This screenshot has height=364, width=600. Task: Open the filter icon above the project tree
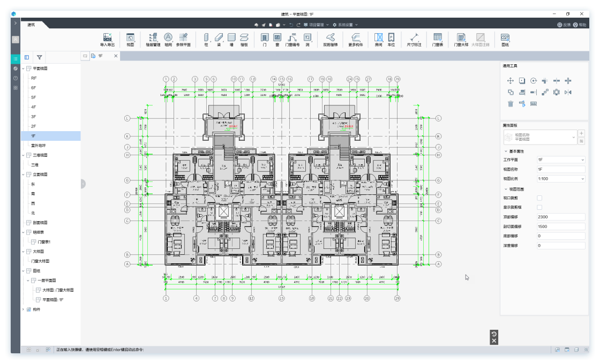40,57
